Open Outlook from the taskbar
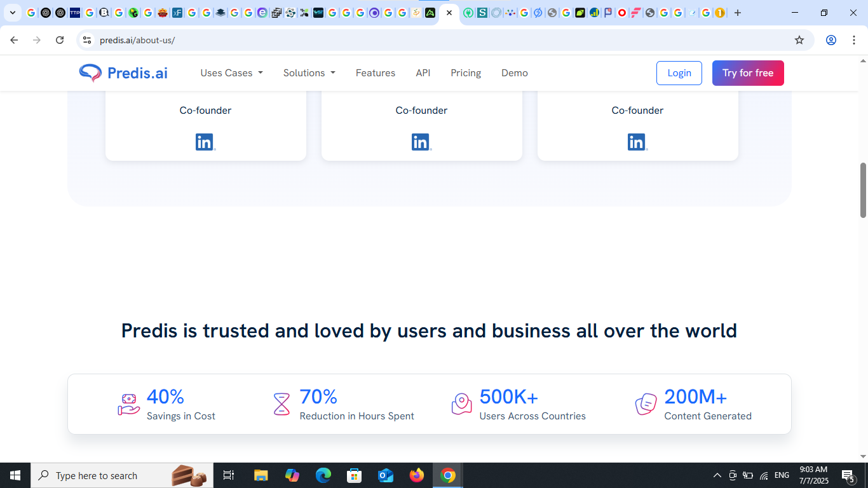This screenshot has width=868, height=488. pos(386,475)
